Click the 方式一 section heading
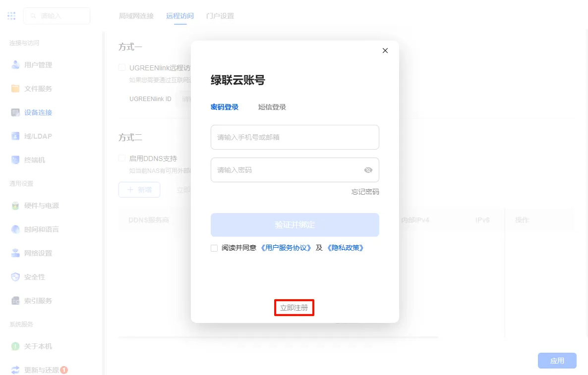 coord(130,47)
